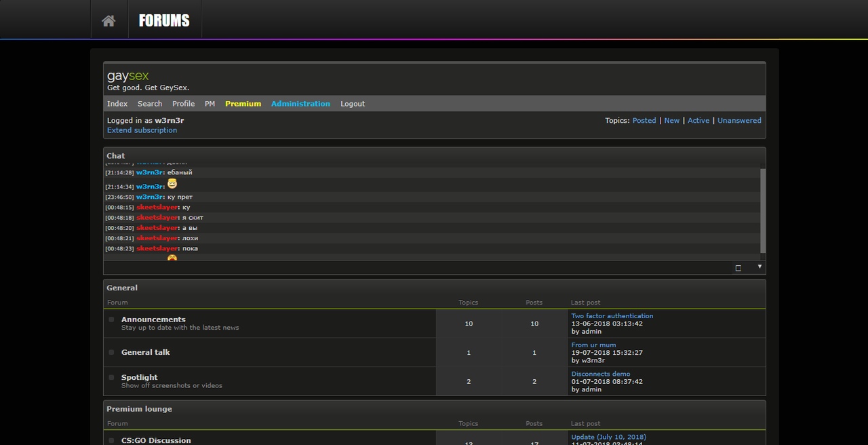This screenshot has height=445, width=868.
Task: Click skeetslayer's name in the 00:48:15 chat message
Action: 157,207
